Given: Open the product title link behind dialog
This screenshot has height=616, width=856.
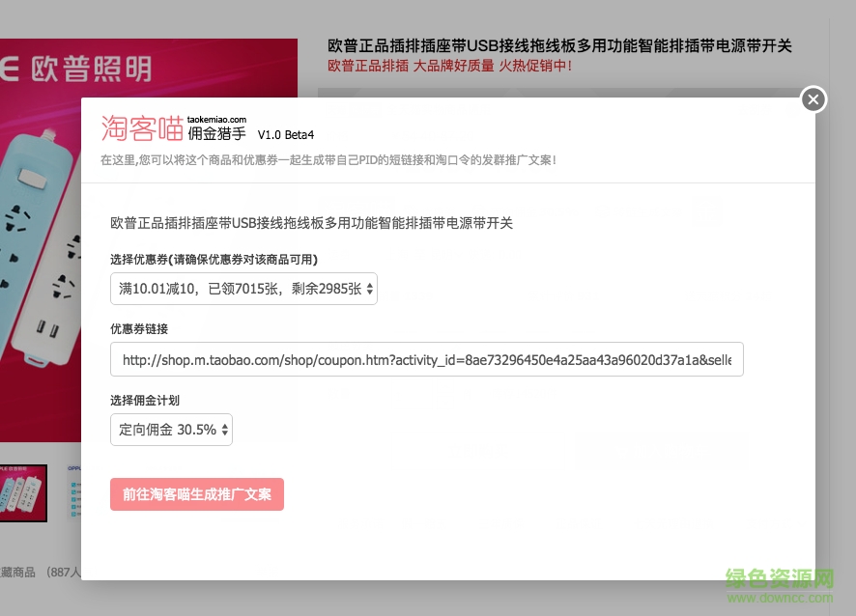Looking at the screenshot, I should [x=559, y=46].
